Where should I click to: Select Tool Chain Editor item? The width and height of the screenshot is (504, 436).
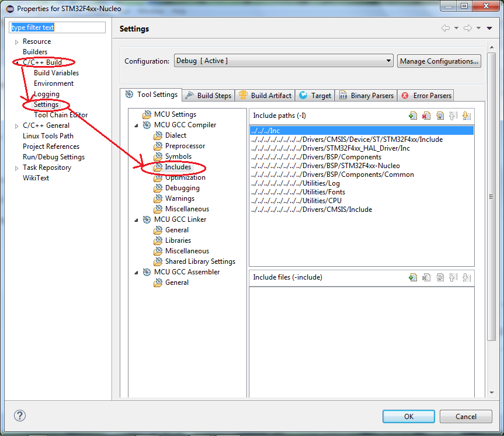point(61,115)
